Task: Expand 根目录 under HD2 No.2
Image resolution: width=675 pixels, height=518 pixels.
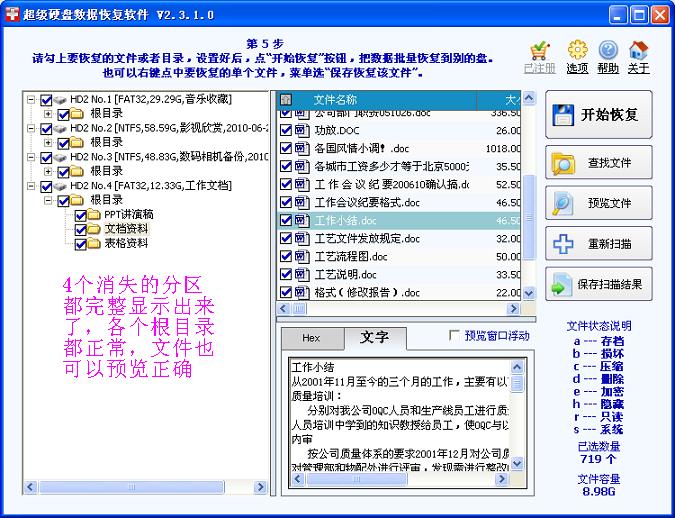Action: (48, 143)
